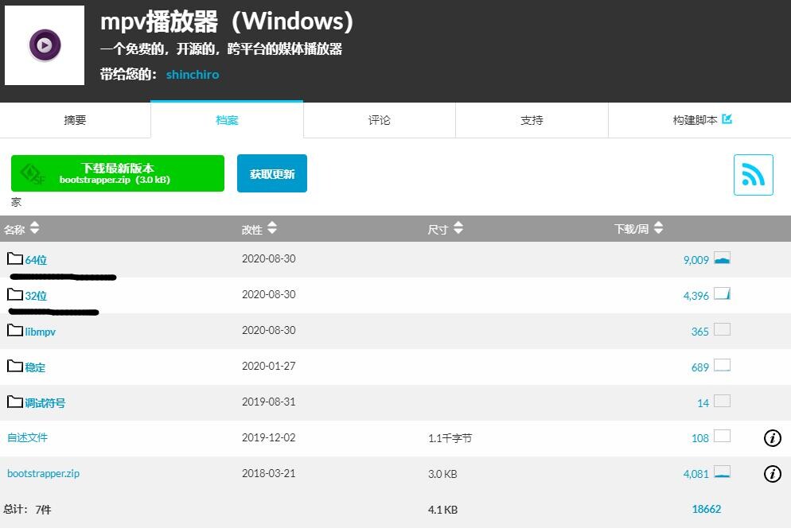
Task: Open stats chart icon for 自述文件 row
Action: (x=723, y=437)
